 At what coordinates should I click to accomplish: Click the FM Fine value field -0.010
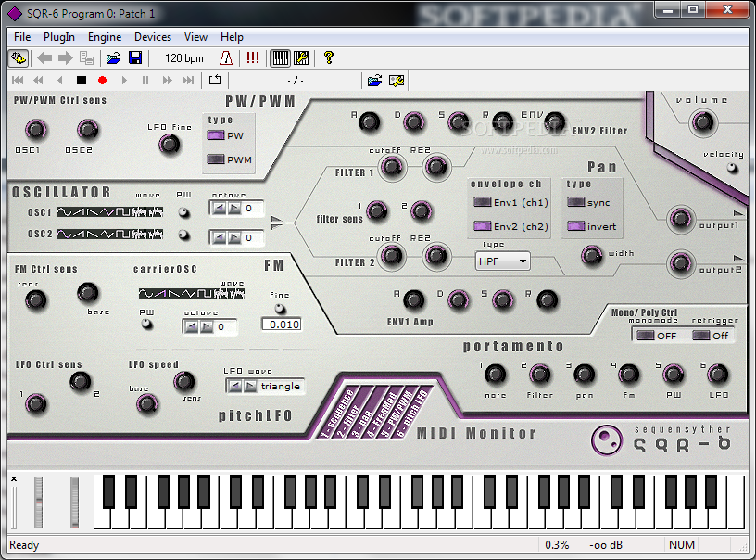point(282,325)
